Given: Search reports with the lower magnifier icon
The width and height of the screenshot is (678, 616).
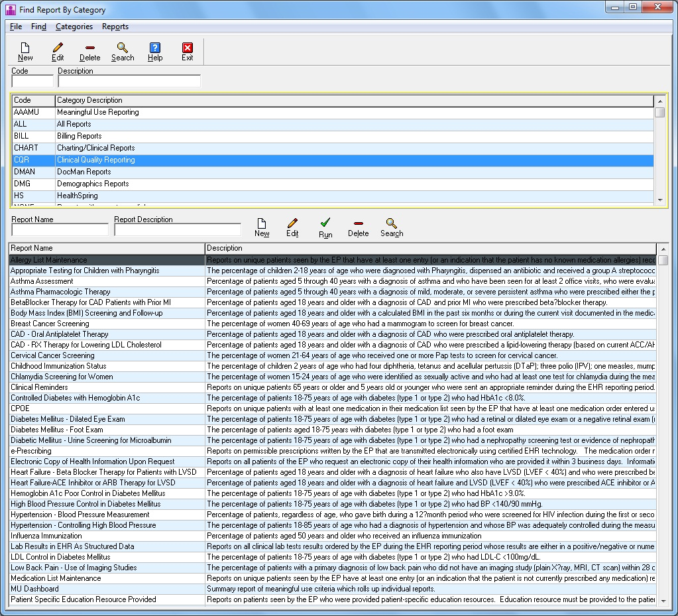Looking at the screenshot, I should pyautogui.click(x=392, y=227).
